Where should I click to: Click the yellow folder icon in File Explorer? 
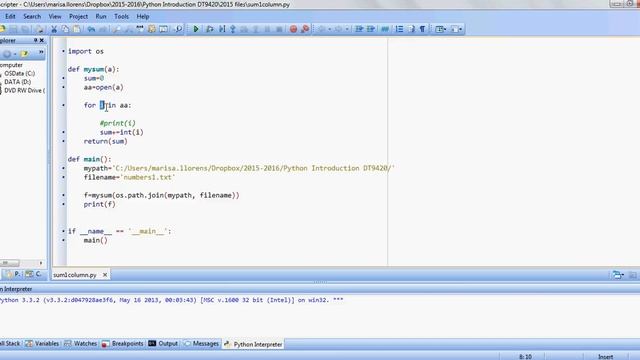coord(24,53)
